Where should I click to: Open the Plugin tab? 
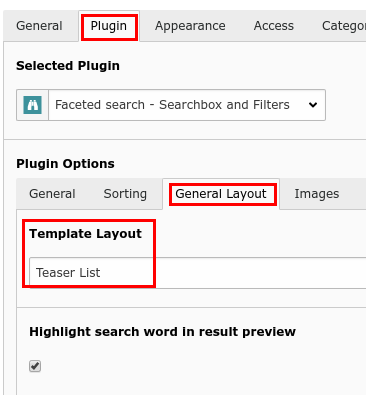tap(109, 26)
